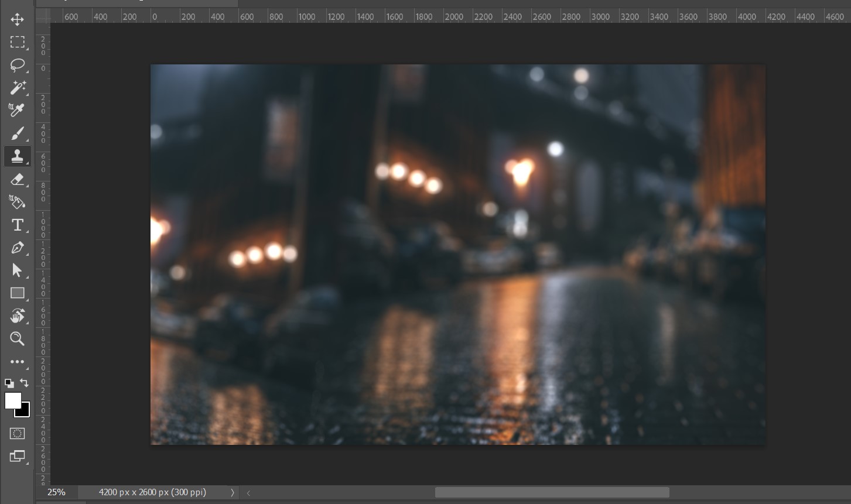Viewport: 851px width, 504px height.
Task: Swap foreground and background colors
Action: coord(25,383)
